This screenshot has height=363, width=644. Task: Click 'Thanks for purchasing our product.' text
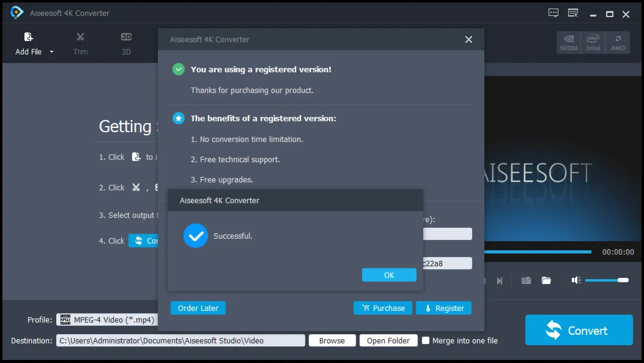point(252,90)
